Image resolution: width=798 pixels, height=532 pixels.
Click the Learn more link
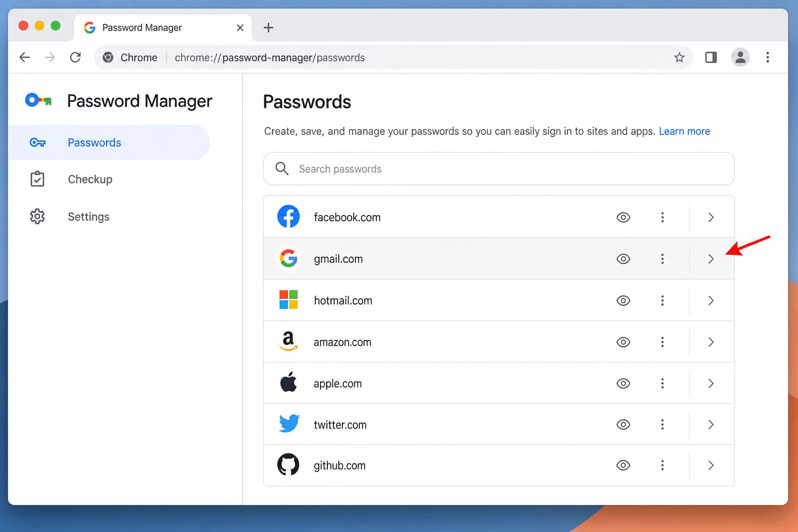point(684,131)
